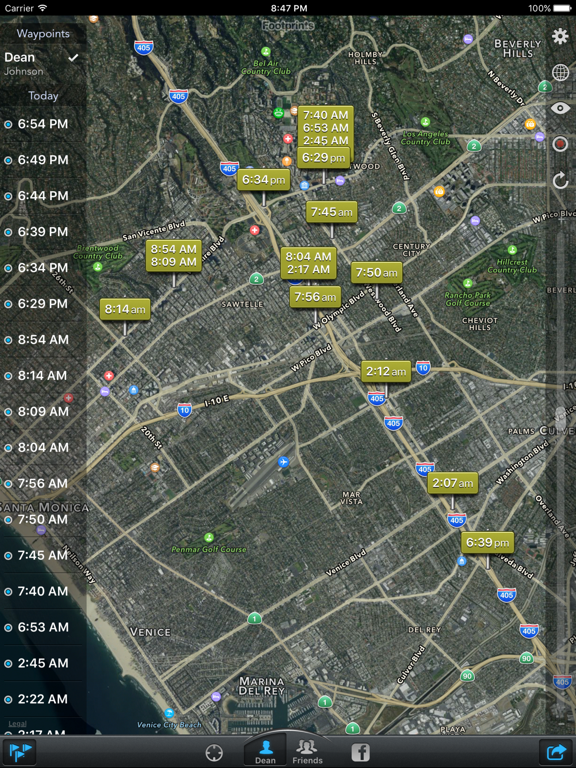This screenshot has width=576, height=768.
Task: Open Facebook sharing icon
Action: [360, 752]
